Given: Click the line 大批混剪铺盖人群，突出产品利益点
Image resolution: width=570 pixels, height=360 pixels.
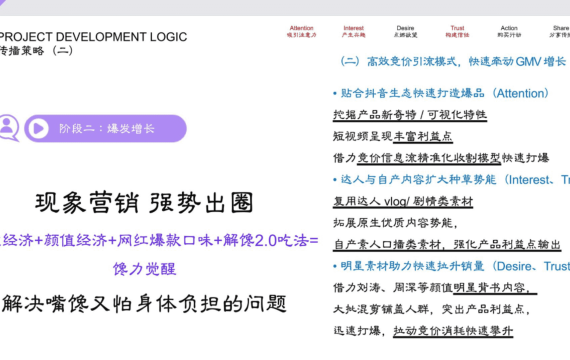Looking at the screenshot, I should 431,309.
